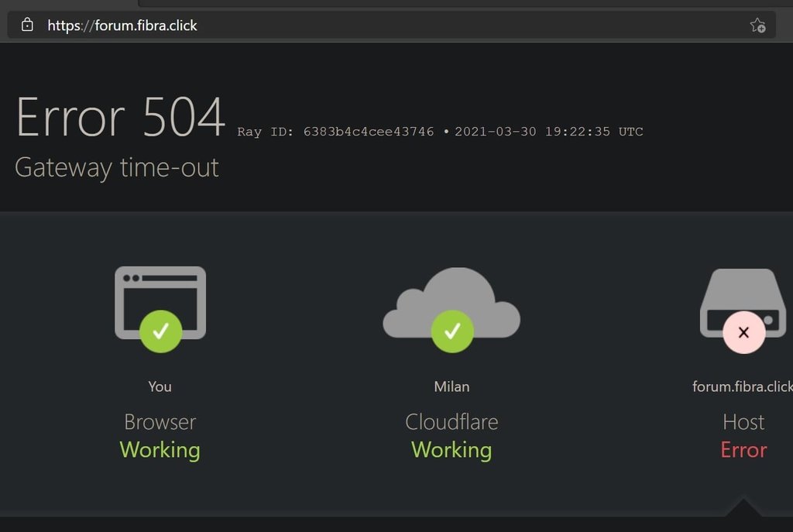Click the 'You' label under browser icon
The width and height of the screenshot is (793, 532).
(x=160, y=387)
